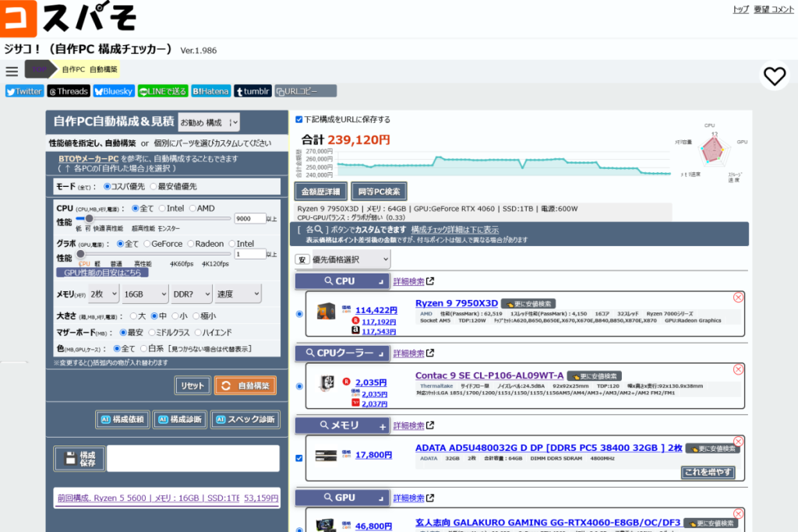Open 前回構成 Ryzen 5 5600 link

tap(168, 499)
